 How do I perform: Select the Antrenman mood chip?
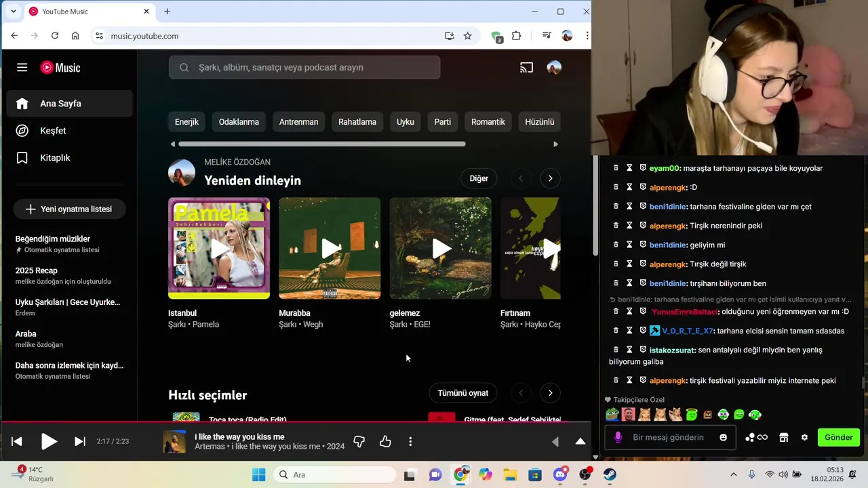[298, 122]
